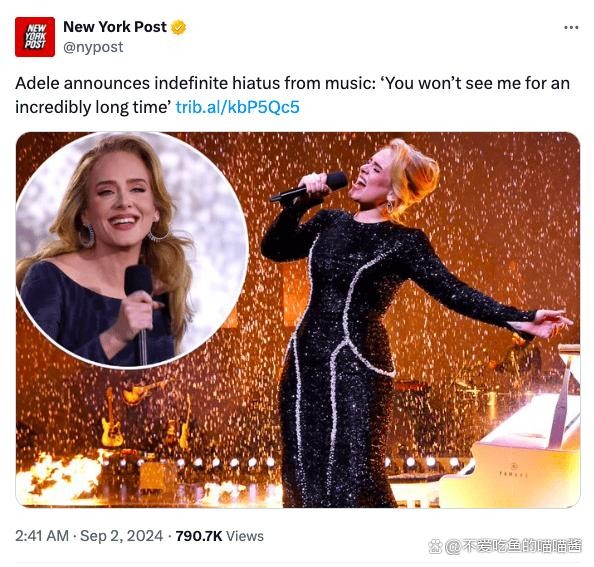The width and height of the screenshot is (594, 567).
Task: Open the @nypost handle link
Action: 93,47
